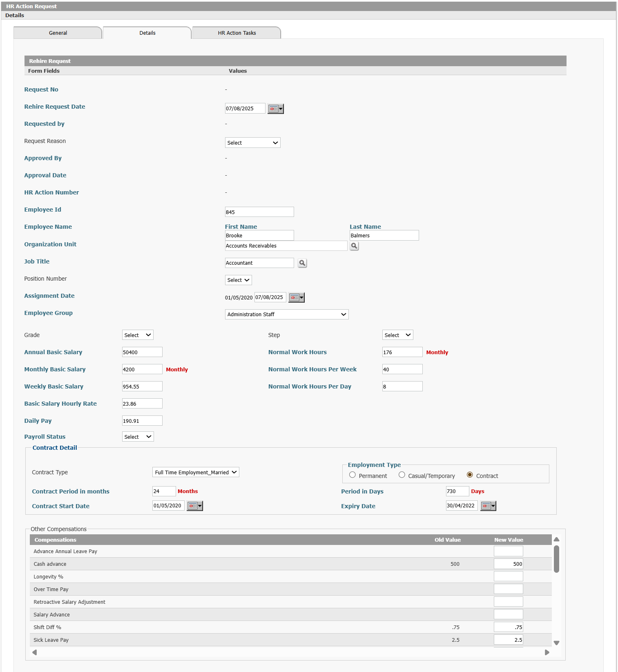Image resolution: width=618 pixels, height=672 pixels.
Task: Click Organization Unit search magnifier icon
Action: pos(354,246)
